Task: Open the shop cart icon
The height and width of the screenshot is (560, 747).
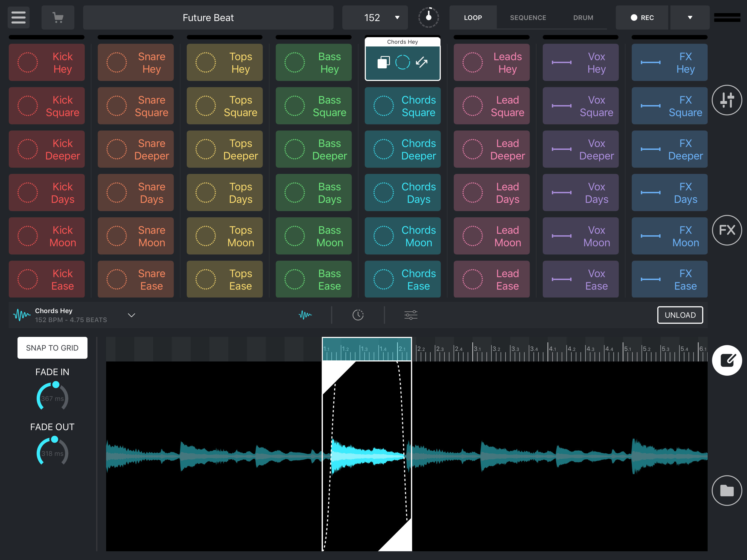Action: pos(58,17)
